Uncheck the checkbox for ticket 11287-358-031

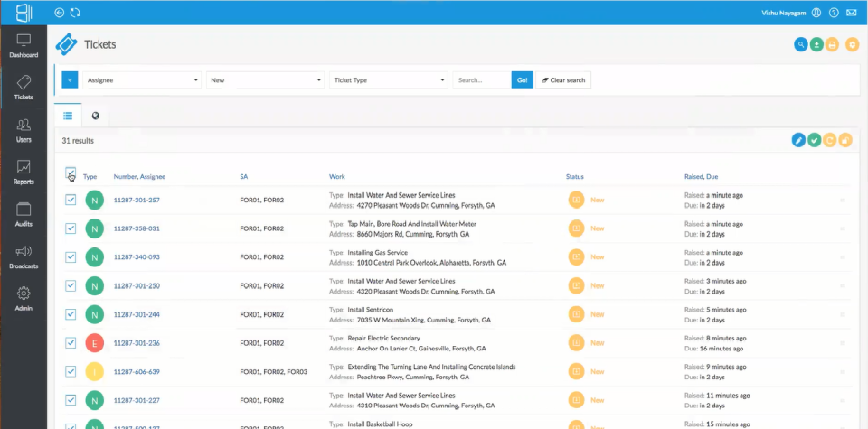[71, 228]
